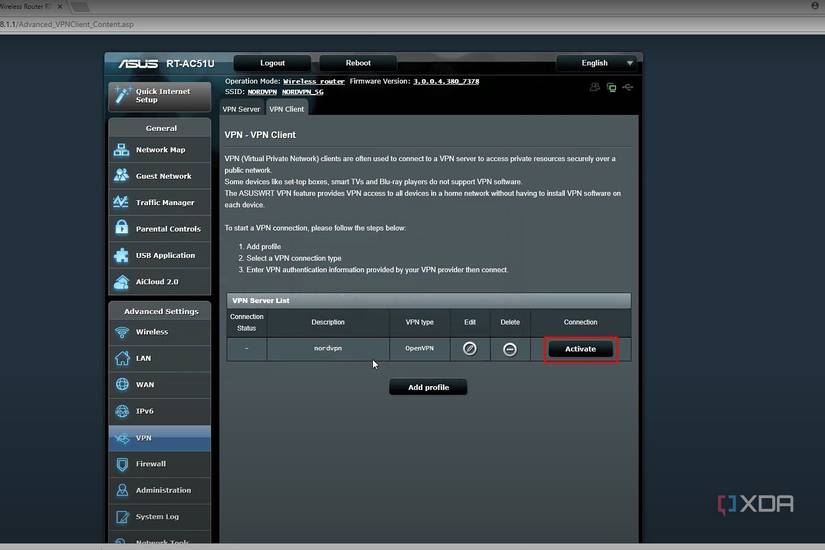Viewport: 825px width, 550px height.
Task: Click the guest users status icon
Action: (595, 87)
